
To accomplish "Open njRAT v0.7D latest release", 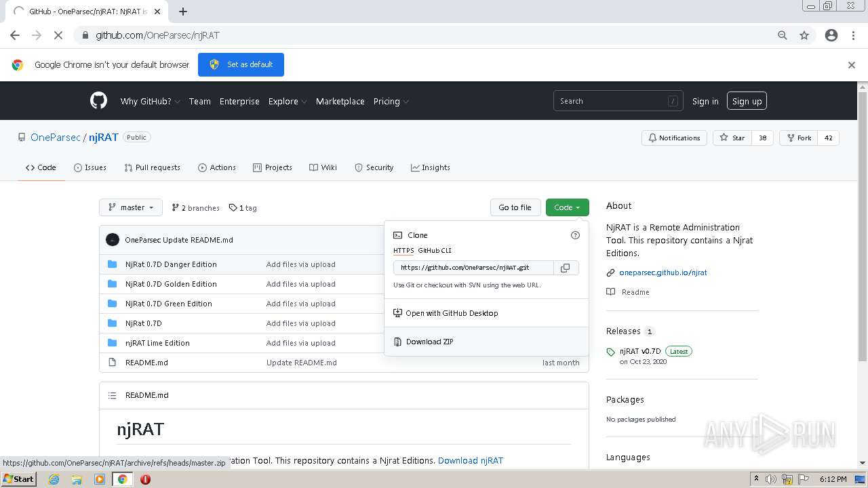I will 640,351.
